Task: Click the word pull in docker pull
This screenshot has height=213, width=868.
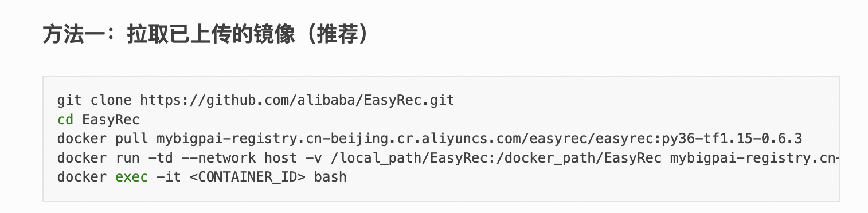Action: coord(131,139)
